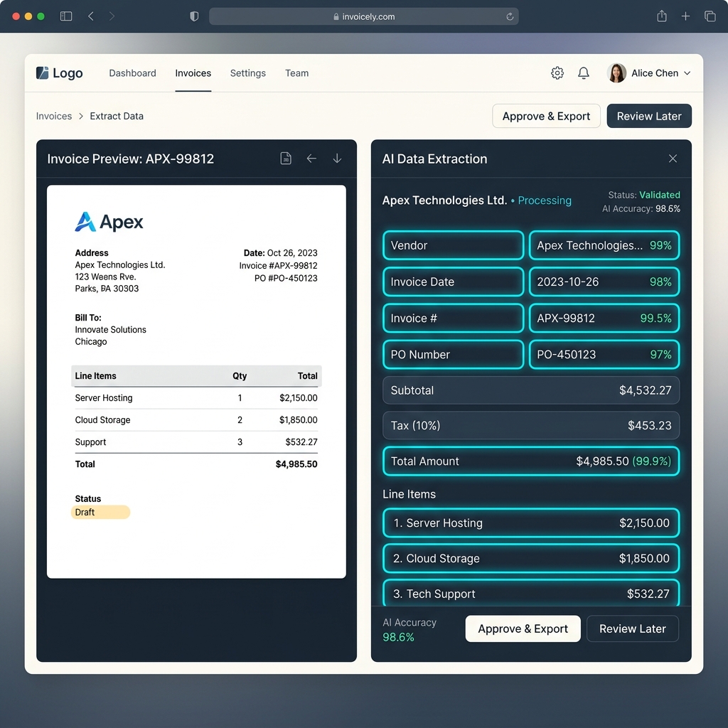This screenshot has height=728, width=728.
Task: Click the invoicely.com address bar
Action: pos(363,17)
